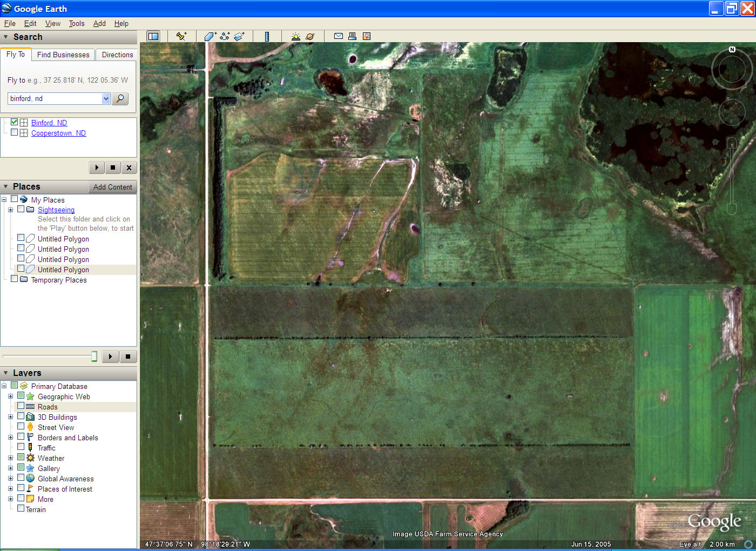
Task: Open the Add menu
Action: click(99, 23)
